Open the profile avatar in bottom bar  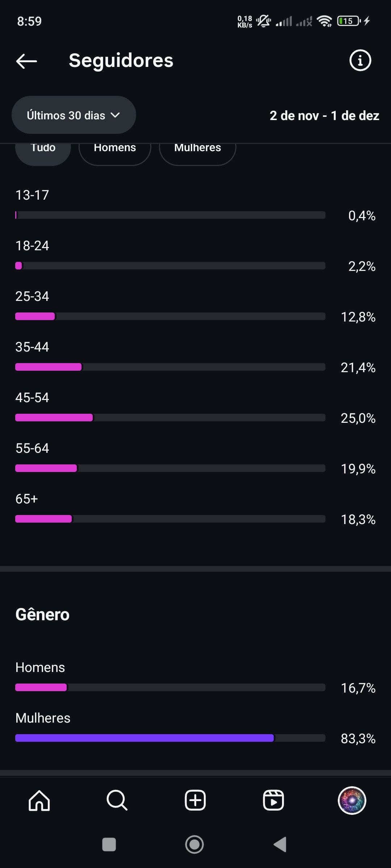pos(352,800)
